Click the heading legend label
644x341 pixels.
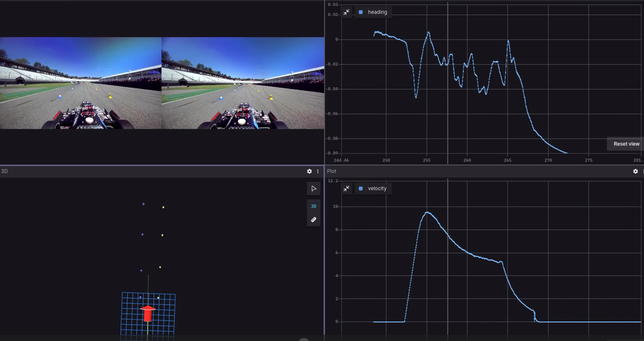click(377, 12)
